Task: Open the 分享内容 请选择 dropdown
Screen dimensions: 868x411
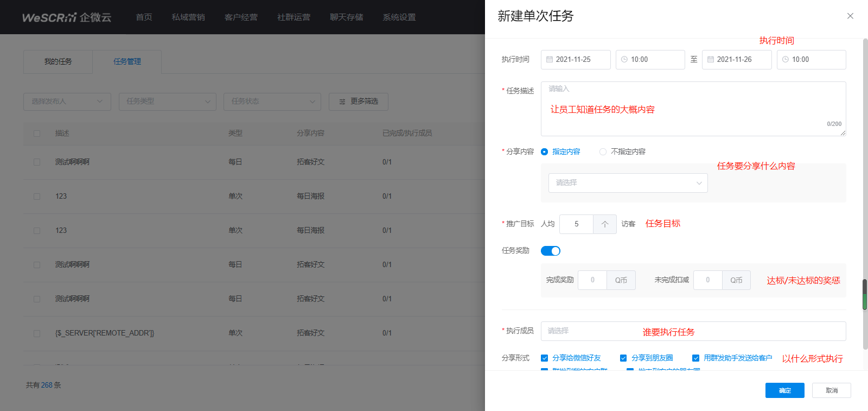Action: pos(628,183)
